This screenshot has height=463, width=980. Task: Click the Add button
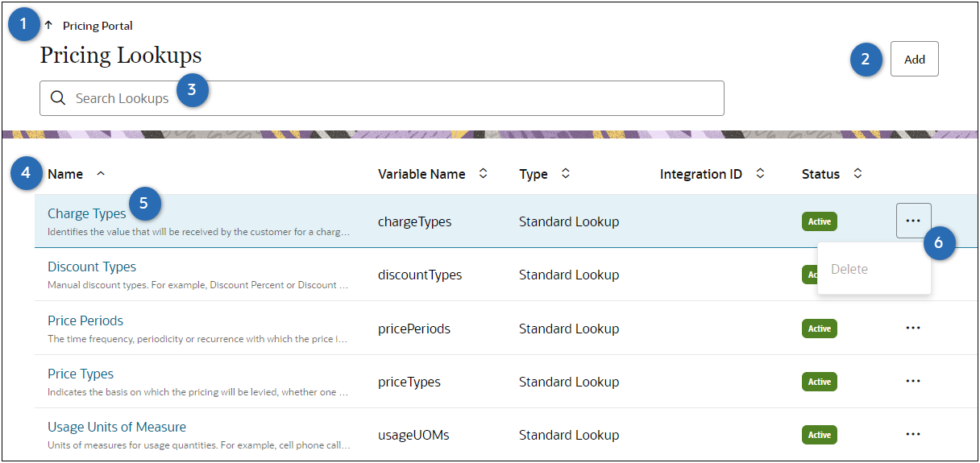click(914, 59)
